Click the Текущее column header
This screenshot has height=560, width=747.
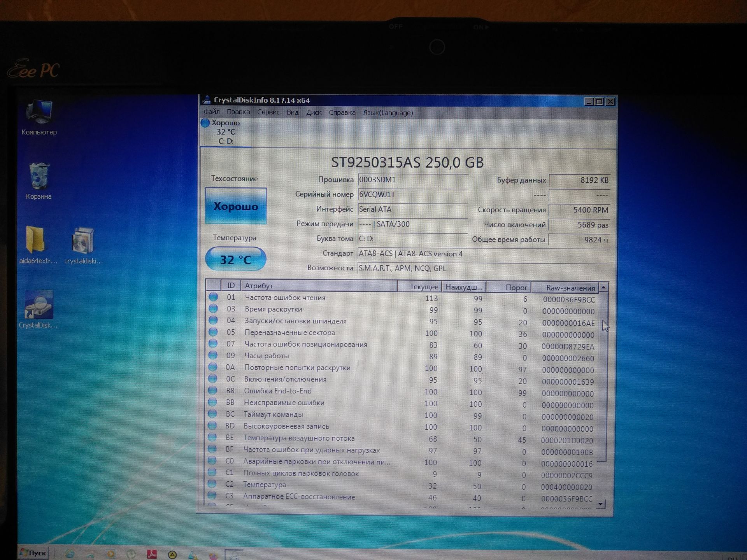point(419,287)
